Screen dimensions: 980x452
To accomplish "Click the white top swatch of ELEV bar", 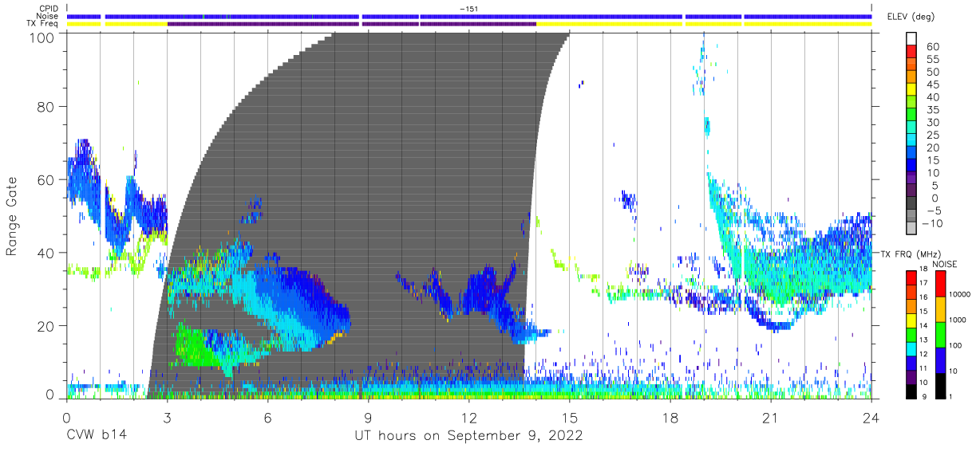I will (x=911, y=38).
